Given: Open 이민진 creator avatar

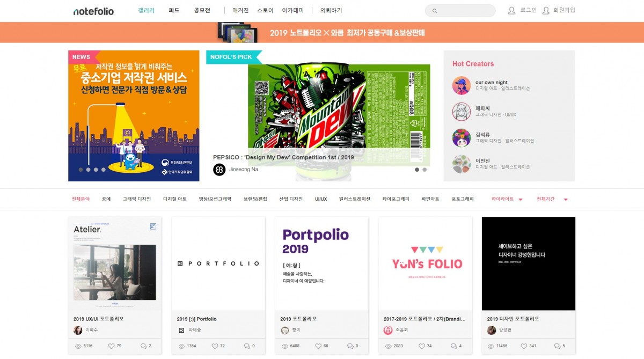Looking at the screenshot, I should coord(462,164).
